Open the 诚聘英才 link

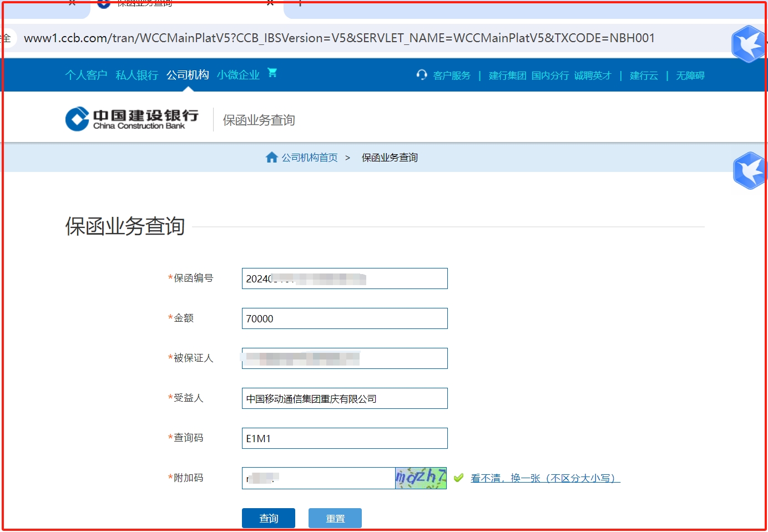click(593, 75)
